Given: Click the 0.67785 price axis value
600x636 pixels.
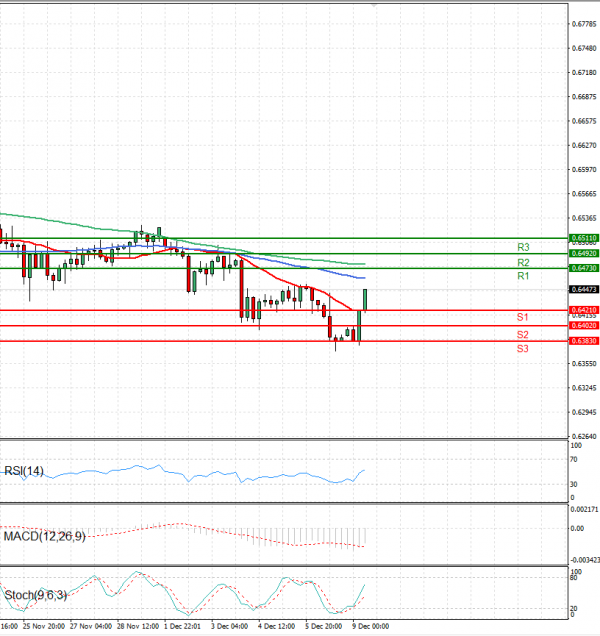Looking at the screenshot, I should [x=584, y=24].
